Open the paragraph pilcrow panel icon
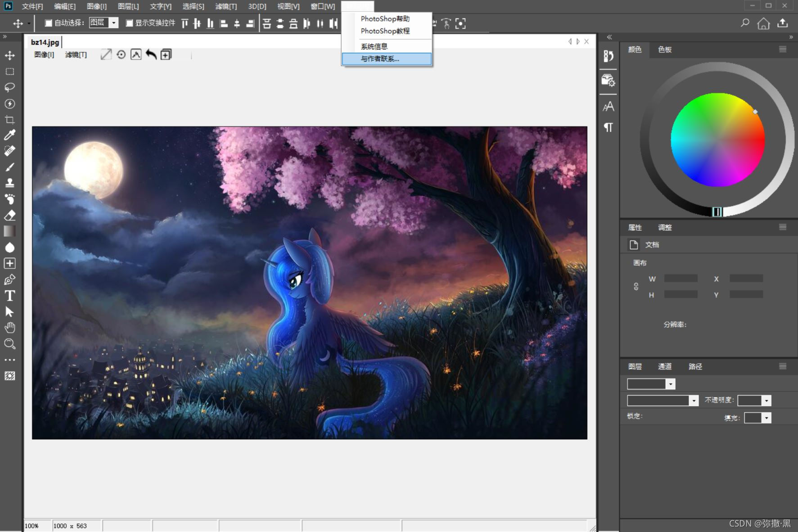The image size is (798, 532). (608, 127)
